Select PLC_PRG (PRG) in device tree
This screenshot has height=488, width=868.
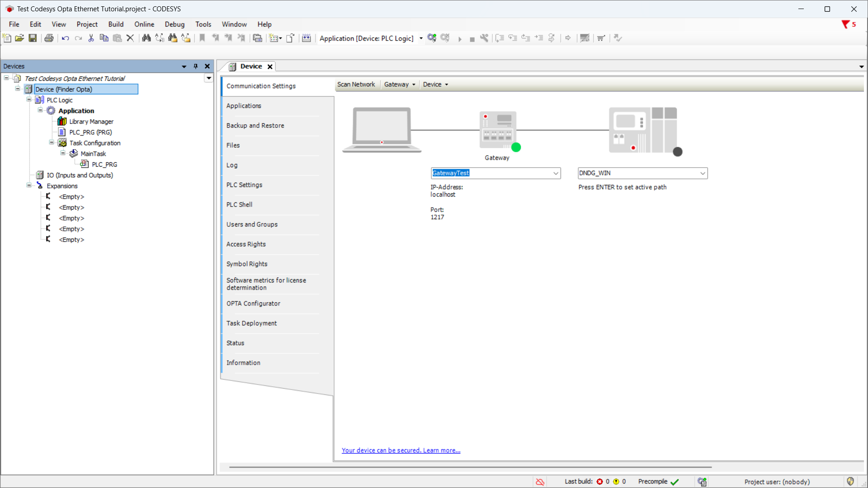click(90, 132)
